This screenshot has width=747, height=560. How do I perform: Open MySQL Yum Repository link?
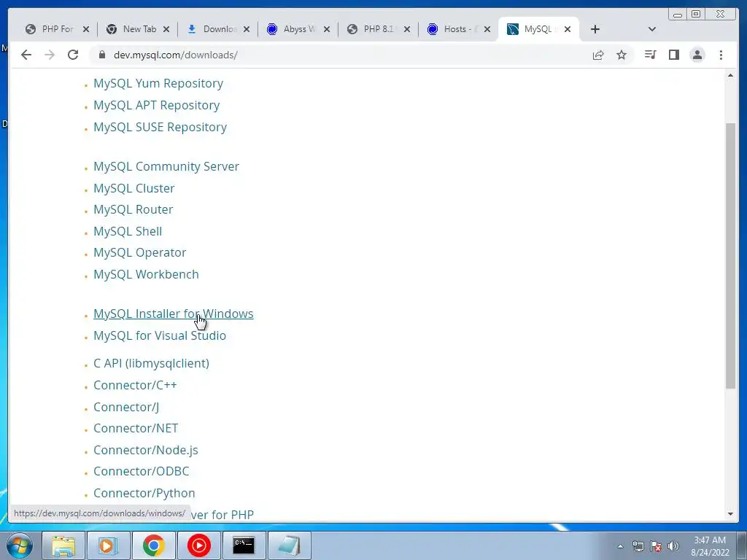(x=158, y=83)
